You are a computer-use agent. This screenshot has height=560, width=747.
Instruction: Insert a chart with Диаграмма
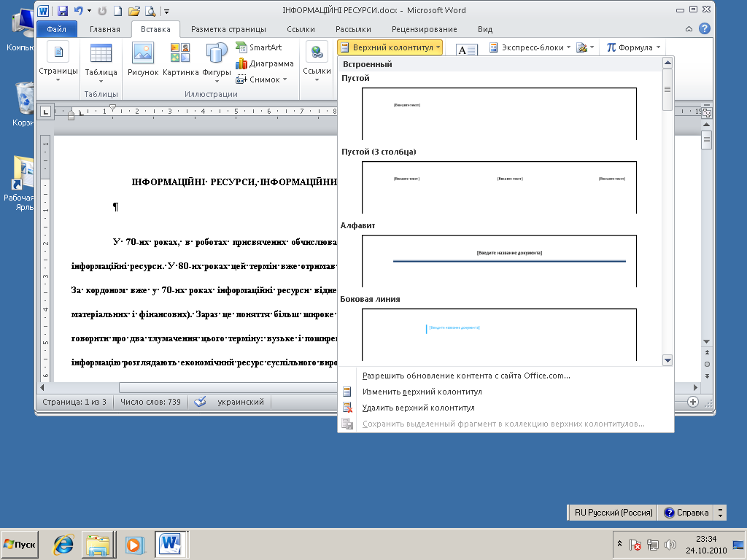(x=265, y=63)
